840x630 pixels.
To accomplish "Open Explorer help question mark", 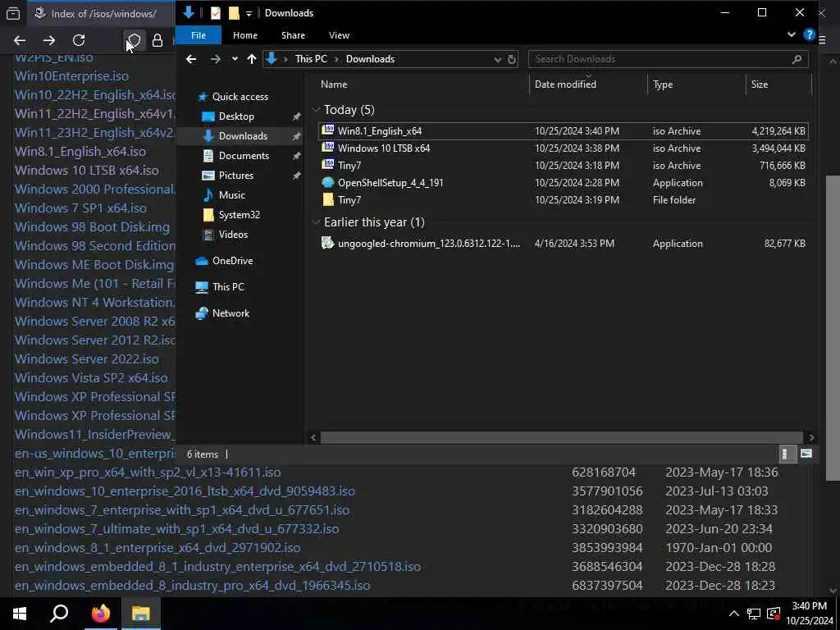I will coord(809,35).
